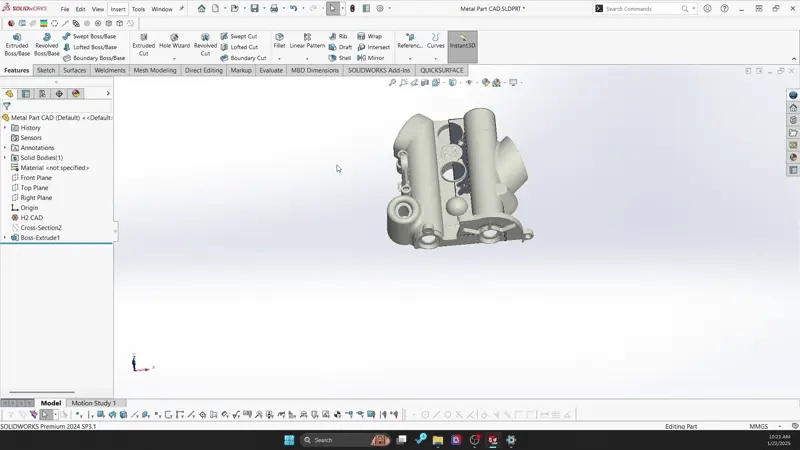Open the Hole Wizard tool
This screenshot has width=800, height=450.
tap(174, 42)
